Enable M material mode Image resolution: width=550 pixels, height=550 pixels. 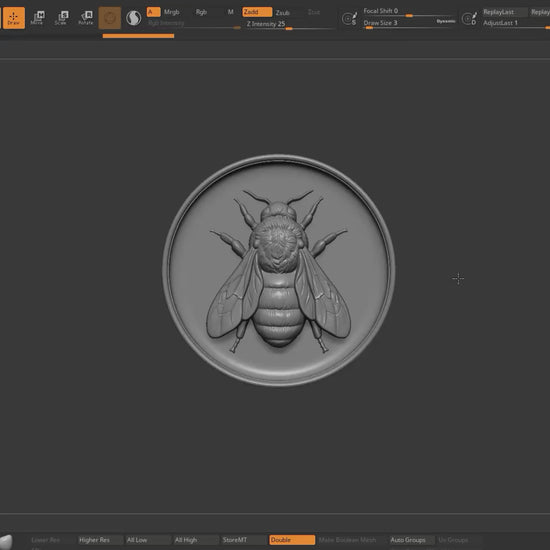[230, 12]
